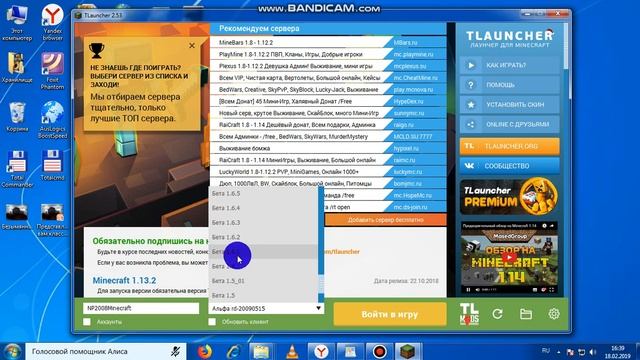Open file explorer taskbar icon
Viewport: 640px width, 360px height.
261,351
